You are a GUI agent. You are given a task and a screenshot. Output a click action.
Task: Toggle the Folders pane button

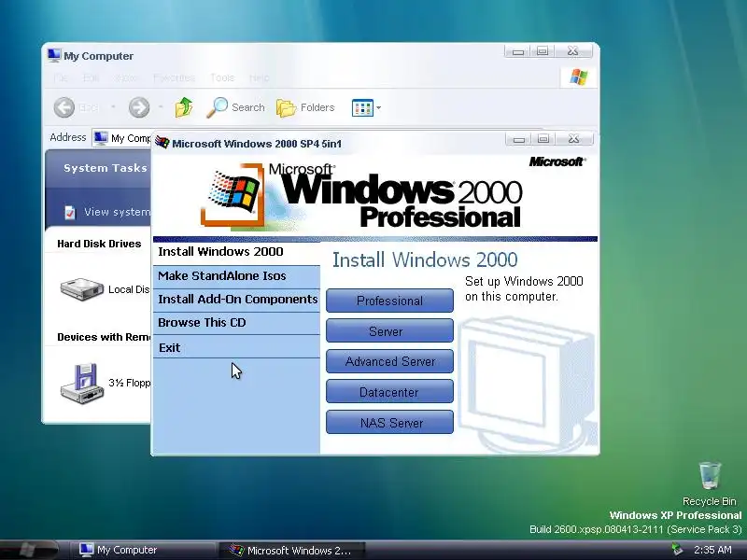point(305,107)
